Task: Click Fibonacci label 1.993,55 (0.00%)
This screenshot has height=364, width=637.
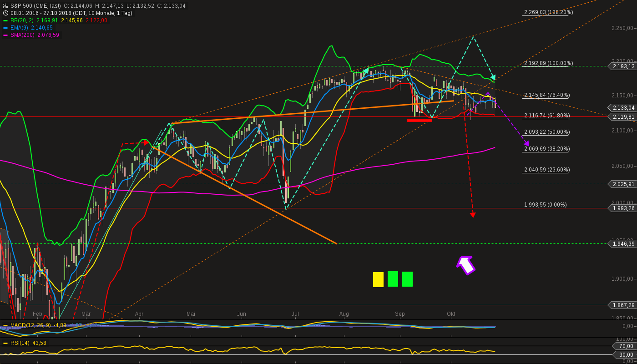Action: pyautogui.click(x=546, y=205)
